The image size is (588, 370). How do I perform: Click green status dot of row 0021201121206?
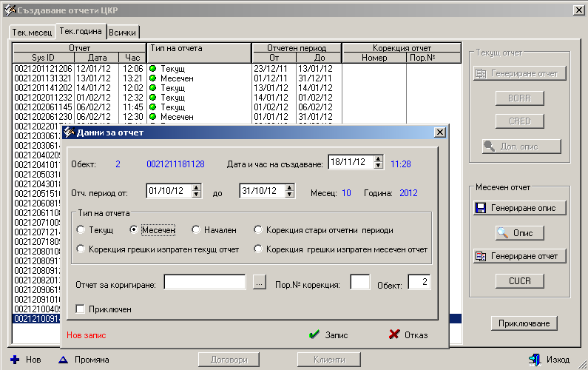tap(152, 69)
